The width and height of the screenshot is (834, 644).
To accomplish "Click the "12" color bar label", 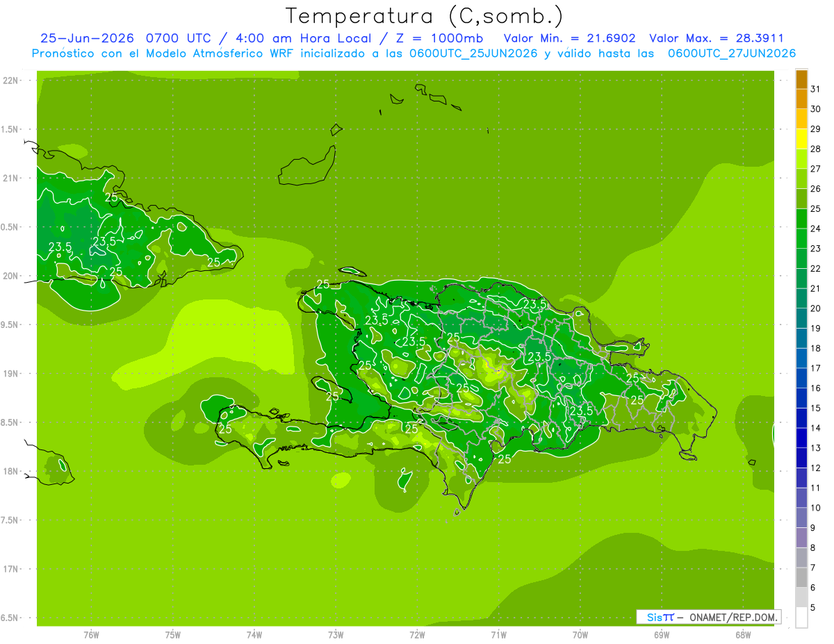I will click(x=816, y=468).
